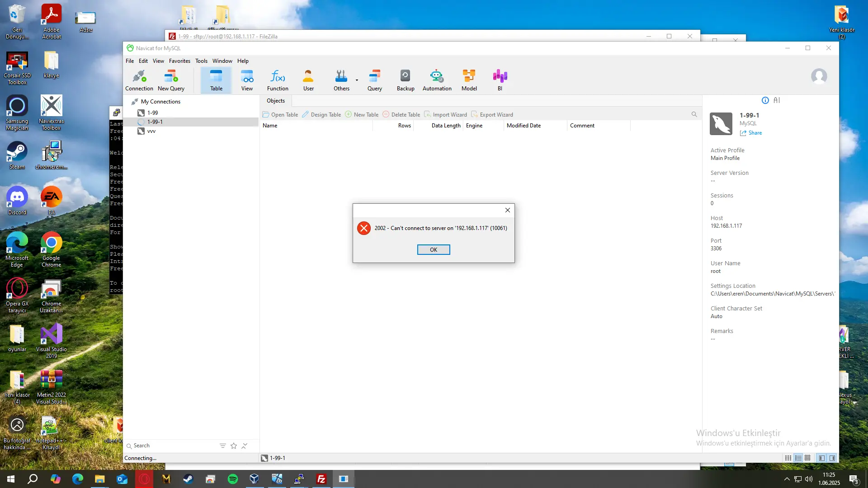Open Spotify from the taskbar
The height and width of the screenshot is (488, 868).
click(232, 479)
